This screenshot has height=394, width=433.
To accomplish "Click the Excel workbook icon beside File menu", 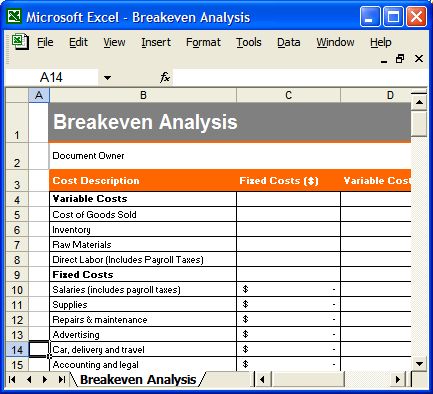I will (20, 42).
